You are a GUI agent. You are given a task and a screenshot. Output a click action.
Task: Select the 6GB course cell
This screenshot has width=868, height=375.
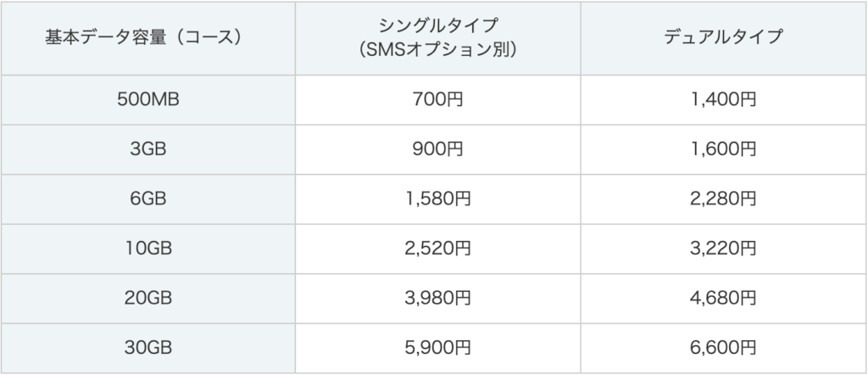[149, 199]
